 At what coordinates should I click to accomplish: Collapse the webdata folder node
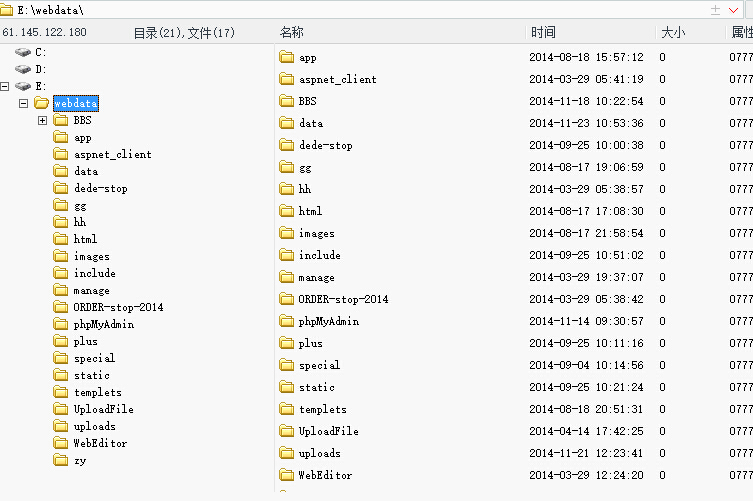point(23,103)
